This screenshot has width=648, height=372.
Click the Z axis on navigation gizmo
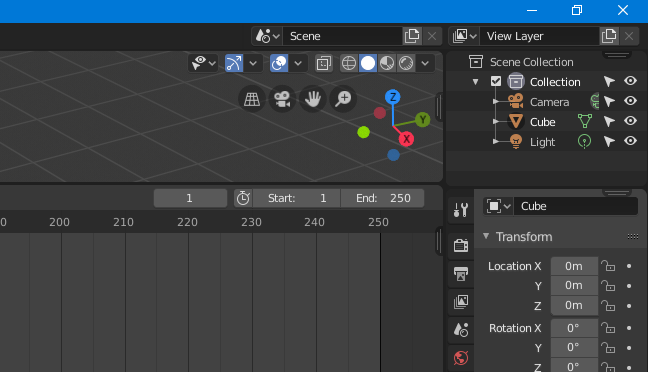(393, 97)
